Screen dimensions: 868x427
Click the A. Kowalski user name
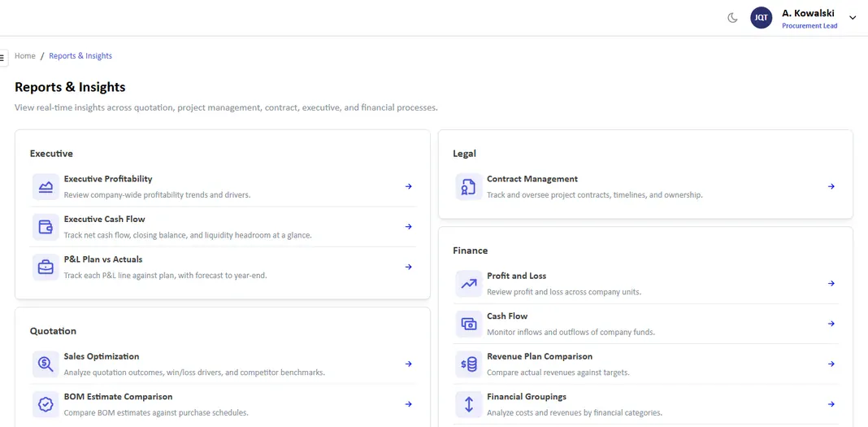coord(808,13)
